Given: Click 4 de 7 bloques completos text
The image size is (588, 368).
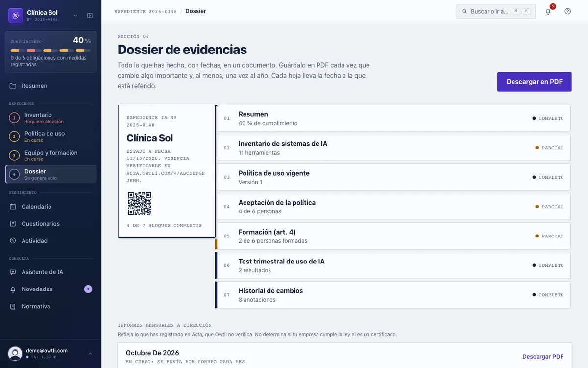Looking at the screenshot, I should pos(164,226).
